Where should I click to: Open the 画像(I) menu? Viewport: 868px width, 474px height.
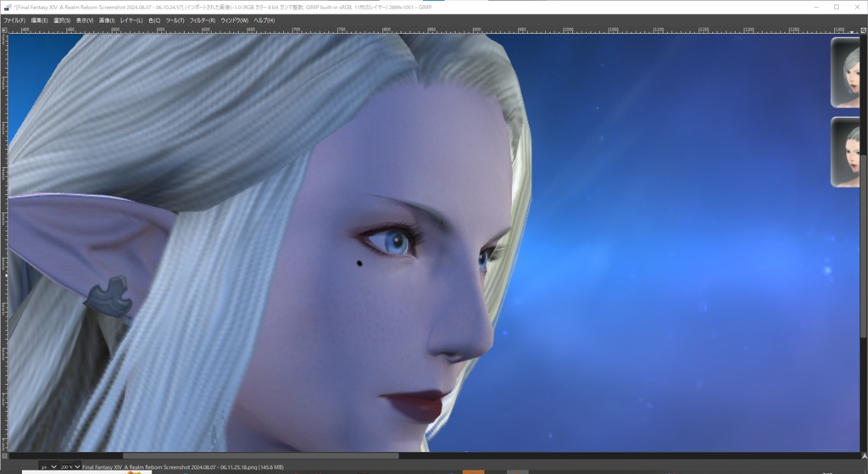pyautogui.click(x=107, y=20)
